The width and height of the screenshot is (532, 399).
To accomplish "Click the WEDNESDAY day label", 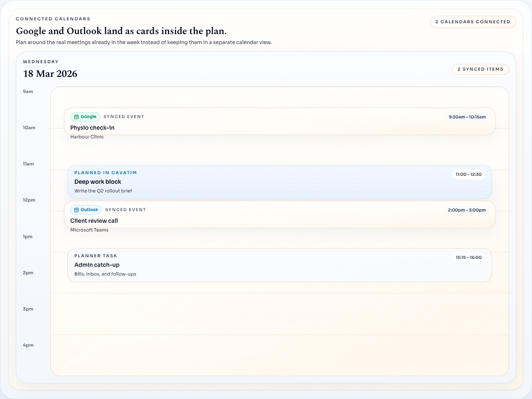I will (x=41, y=62).
